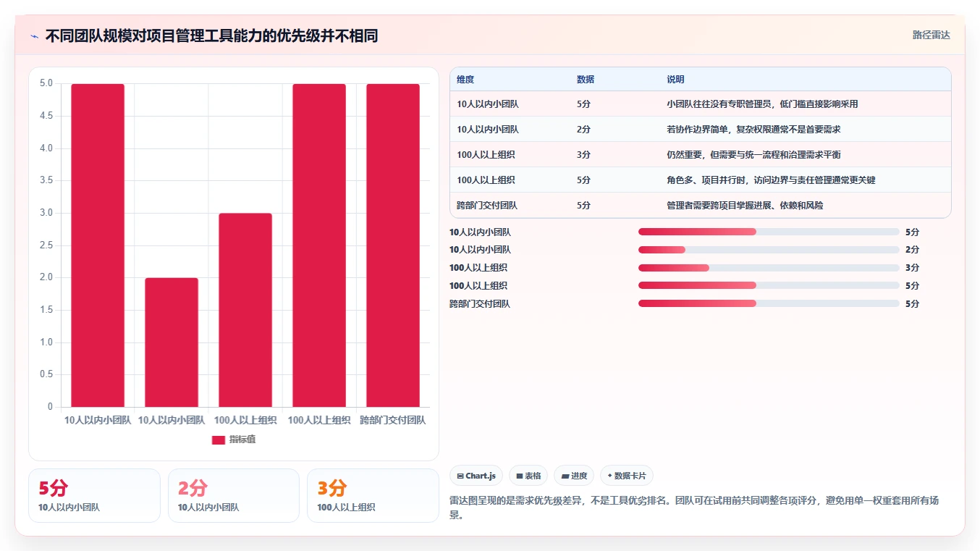Click the progress bar showing 2分

click(769, 250)
